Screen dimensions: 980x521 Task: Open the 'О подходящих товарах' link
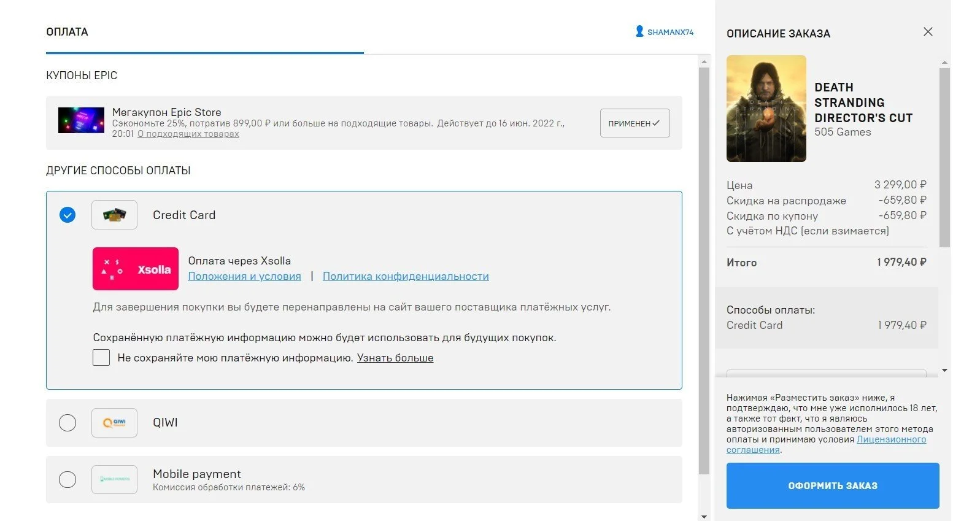pos(188,134)
